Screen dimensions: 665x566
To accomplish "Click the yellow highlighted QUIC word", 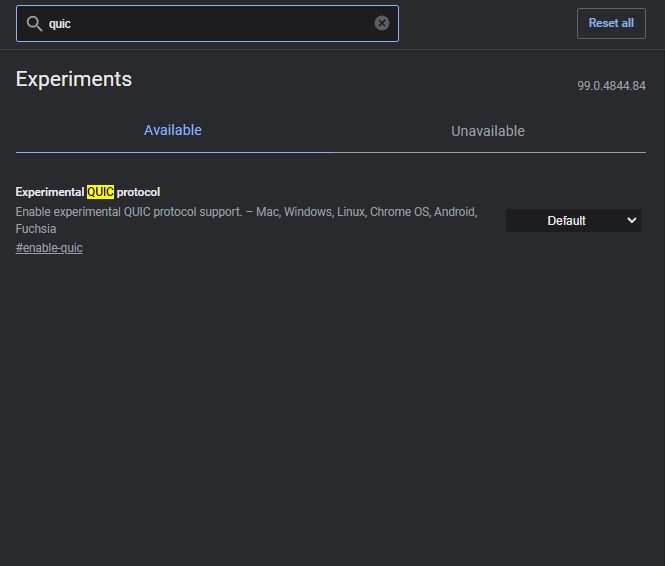I will click(x=101, y=192).
